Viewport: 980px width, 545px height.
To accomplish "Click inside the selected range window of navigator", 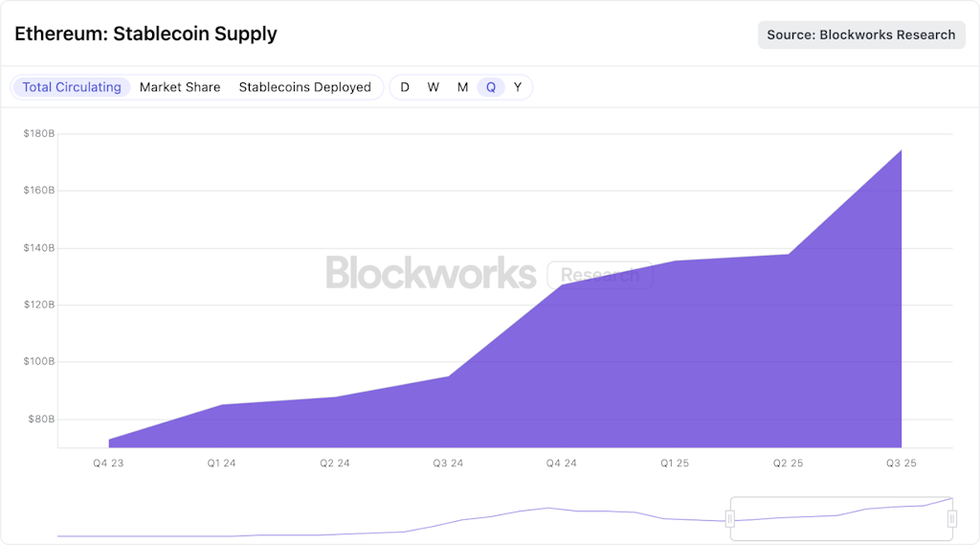I will [x=840, y=519].
